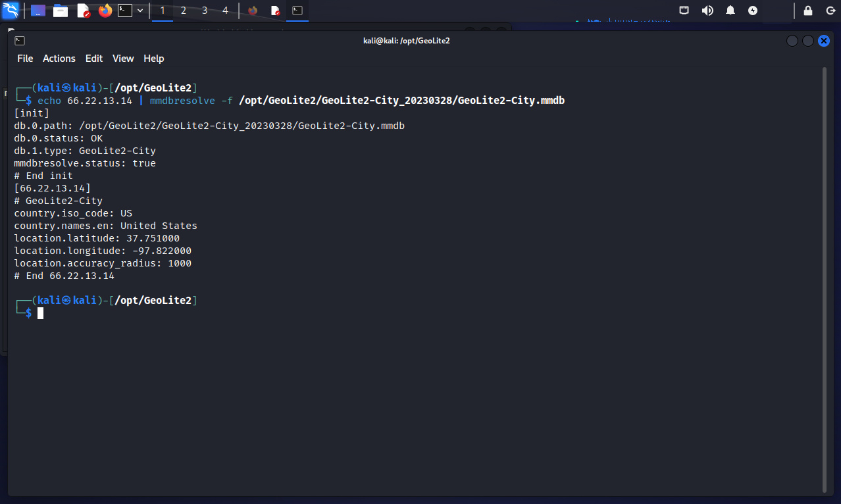Click the volume speaker icon
This screenshot has width=841, height=504.
707,11
